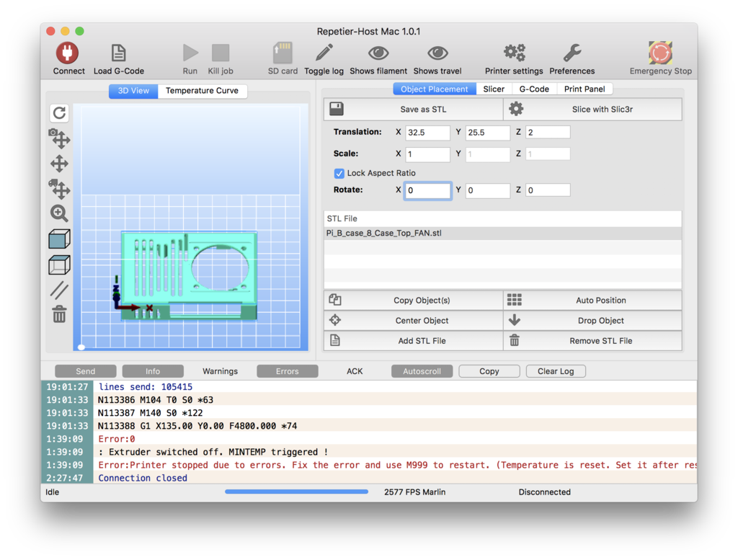Open the Print Panel tab

584,89
